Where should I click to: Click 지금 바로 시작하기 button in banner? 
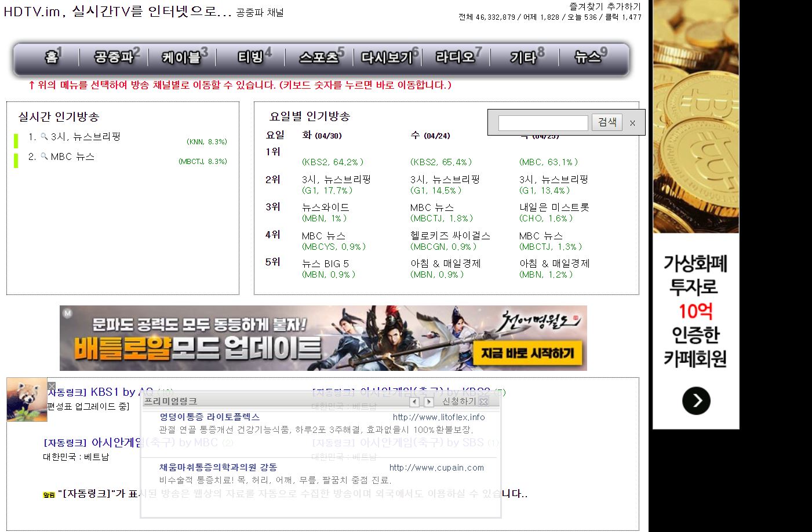527,353
